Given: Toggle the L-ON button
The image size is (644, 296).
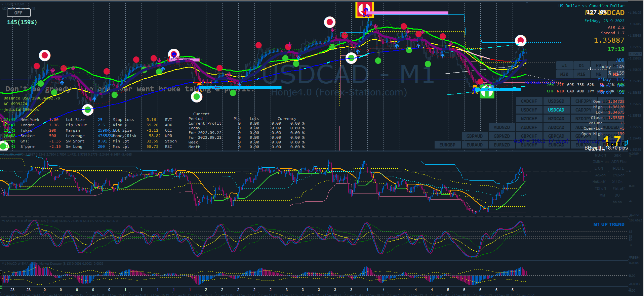Looking at the screenshot, I should point(599,168).
